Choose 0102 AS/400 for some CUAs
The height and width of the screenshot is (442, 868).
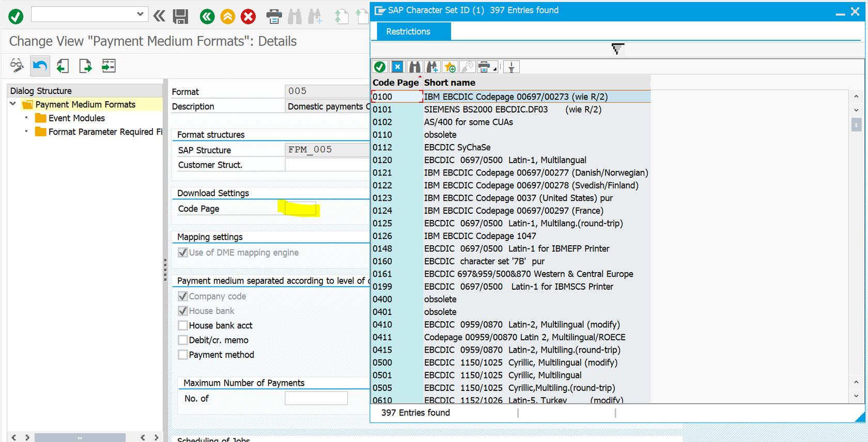coord(510,122)
